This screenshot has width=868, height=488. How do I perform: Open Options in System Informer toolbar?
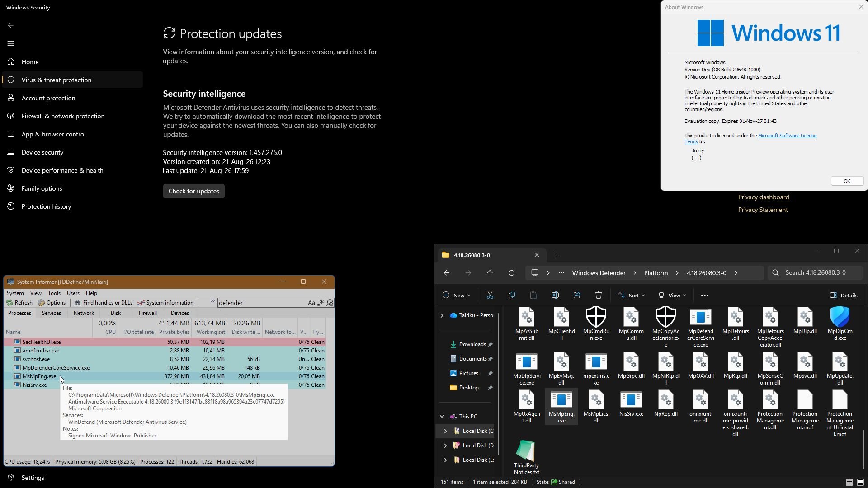[52, 303]
